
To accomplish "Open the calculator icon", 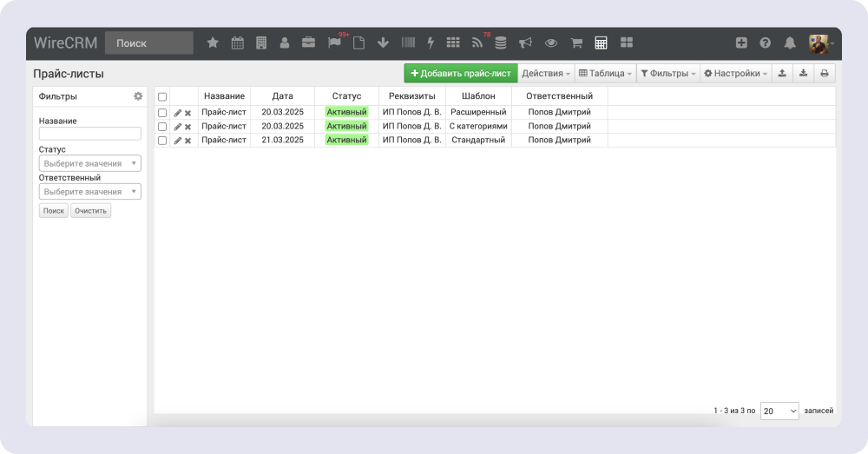I will pos(601,43).
